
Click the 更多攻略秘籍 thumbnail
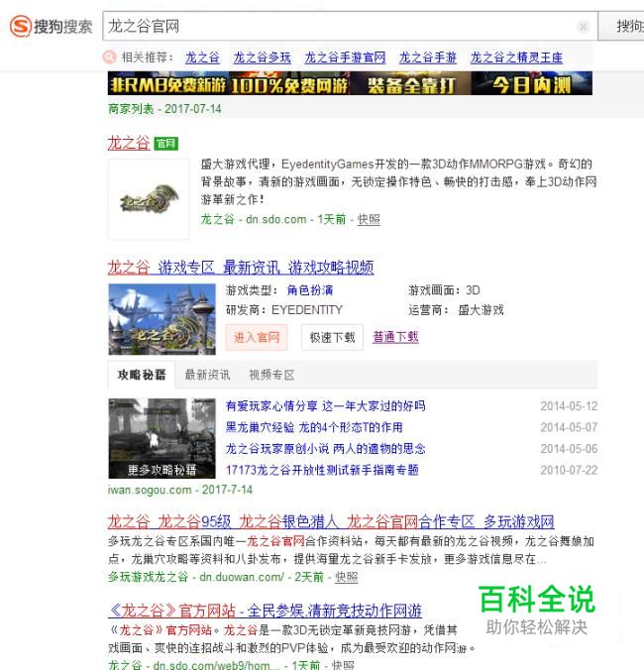point(161,438)
